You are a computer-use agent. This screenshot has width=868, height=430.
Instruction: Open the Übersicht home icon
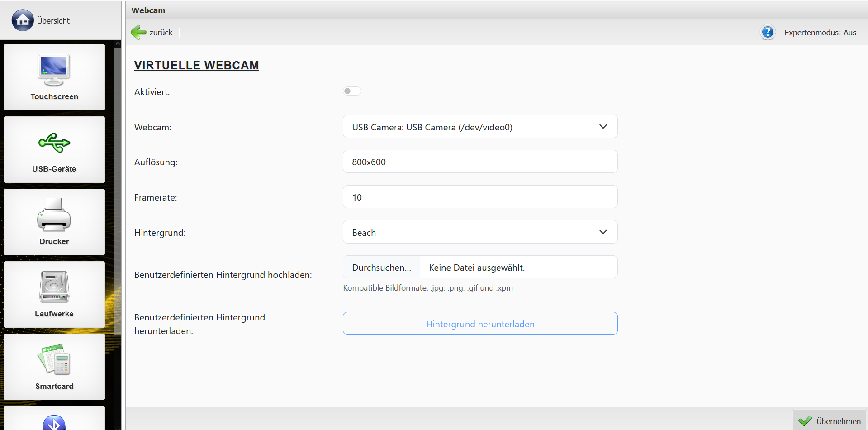tap(23, 20)
